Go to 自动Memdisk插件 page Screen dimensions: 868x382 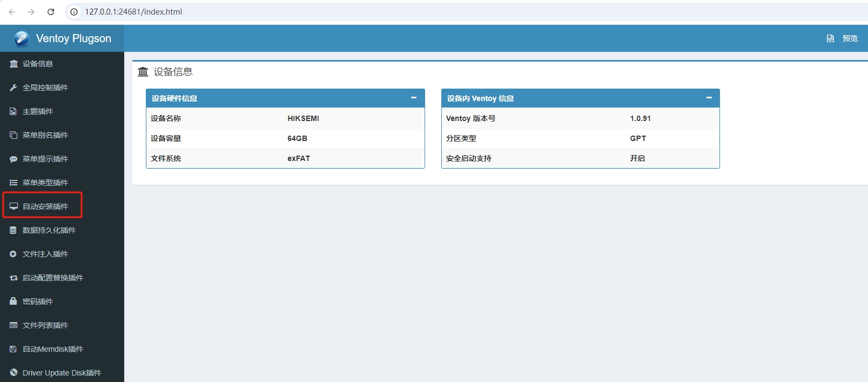pyautogui.click(x=52, y=349)
